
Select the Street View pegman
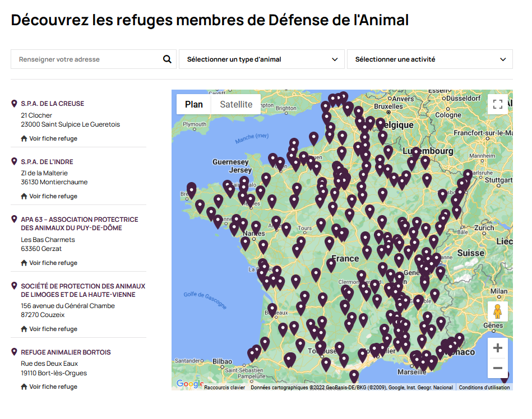point(497,311)
